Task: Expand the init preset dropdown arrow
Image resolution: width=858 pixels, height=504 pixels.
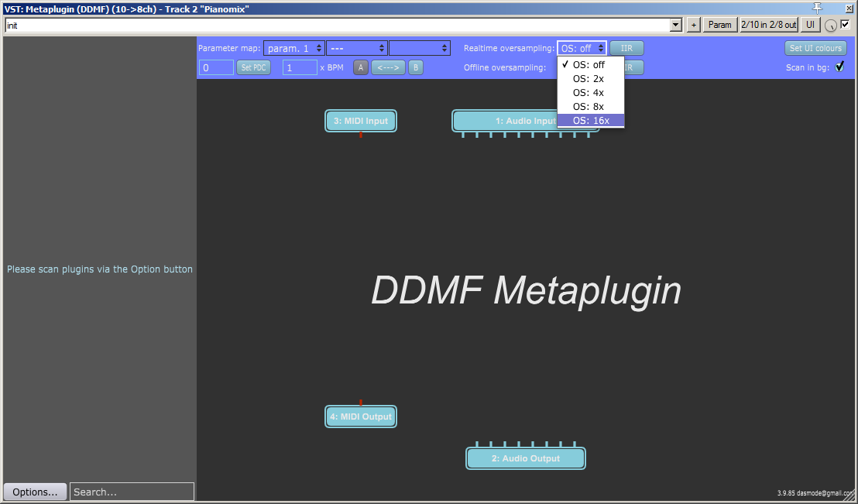Action: coord(676,25)
